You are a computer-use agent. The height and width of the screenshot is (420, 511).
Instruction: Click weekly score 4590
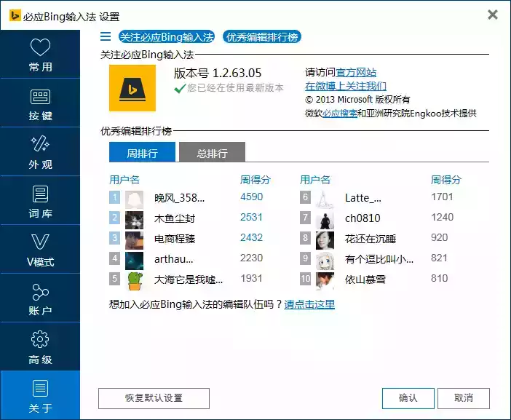click(x=252, y=197)
